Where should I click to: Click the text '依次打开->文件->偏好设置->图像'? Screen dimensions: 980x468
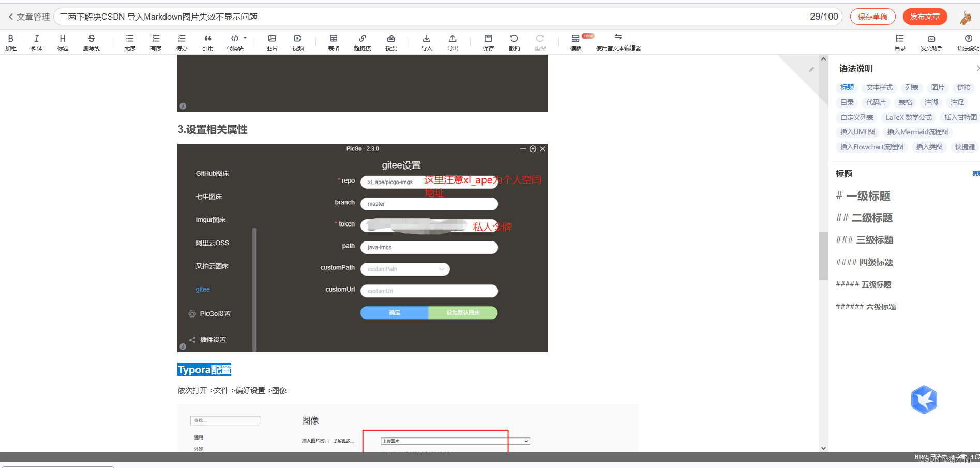click(x=232, y=390)
